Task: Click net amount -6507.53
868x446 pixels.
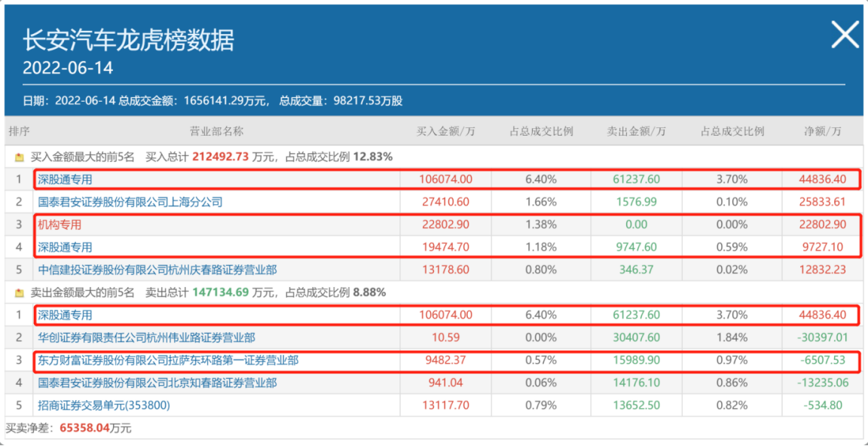Action: [x=822, y=360]
